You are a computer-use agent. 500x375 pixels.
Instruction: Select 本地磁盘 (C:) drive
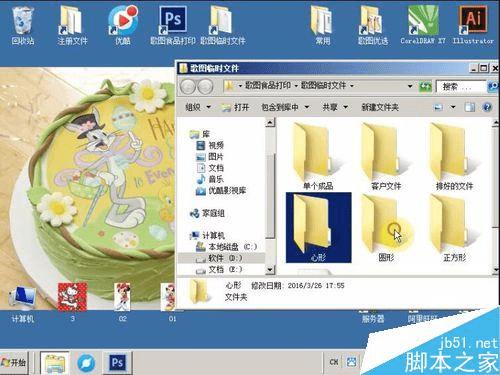click(226, 247)
